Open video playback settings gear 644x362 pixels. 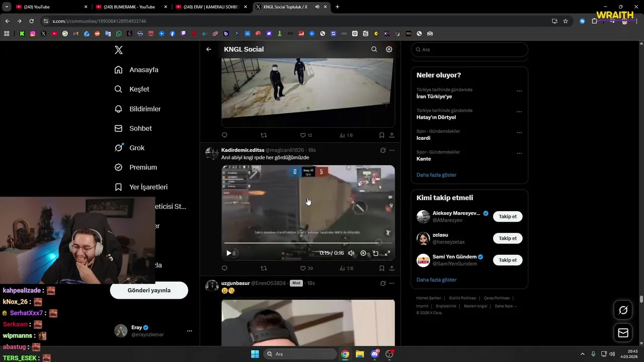(363, 253)
